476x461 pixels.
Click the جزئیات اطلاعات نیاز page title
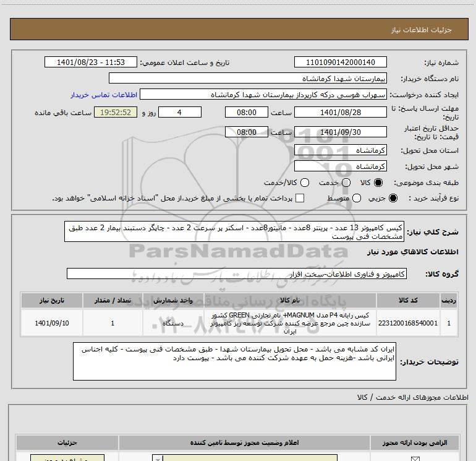[421, 30]
